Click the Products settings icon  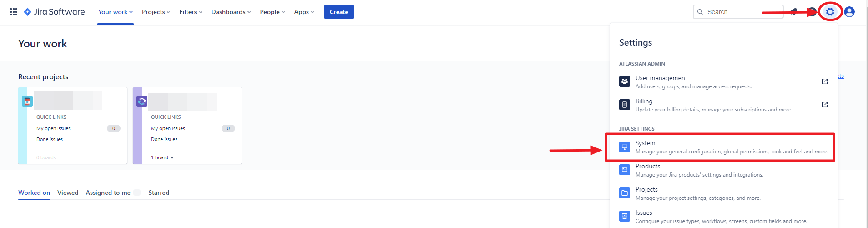pyautogui.click(x=625, y=170)
